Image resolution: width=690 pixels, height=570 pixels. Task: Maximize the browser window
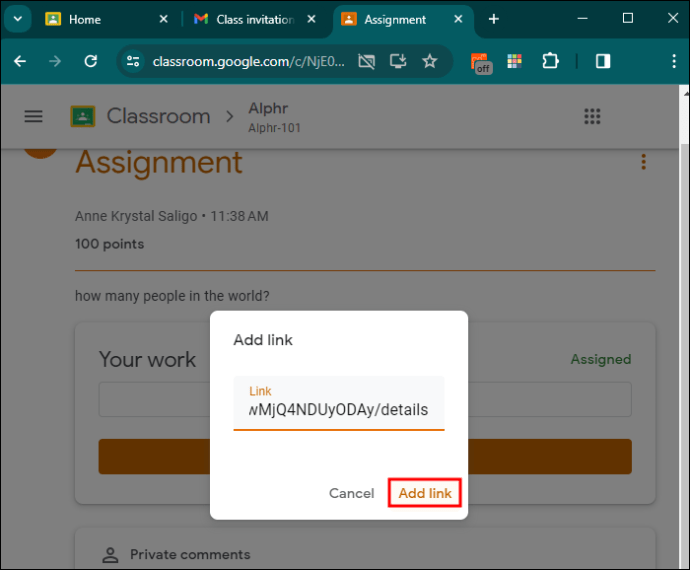click(628, 18)
